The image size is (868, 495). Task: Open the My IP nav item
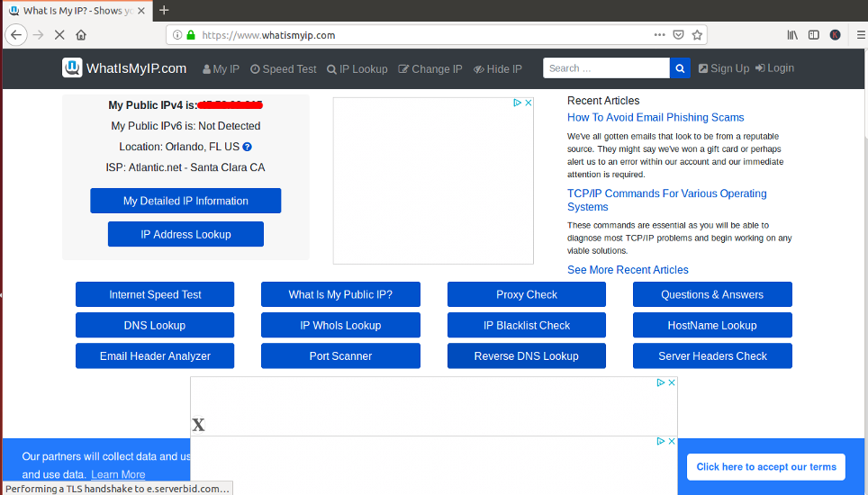click(221, 69)
